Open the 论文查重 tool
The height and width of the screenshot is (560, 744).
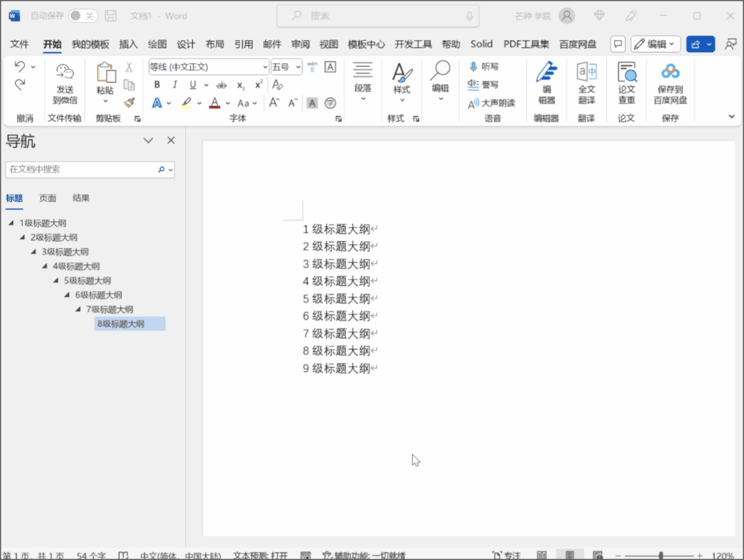(x=626, y=83)
